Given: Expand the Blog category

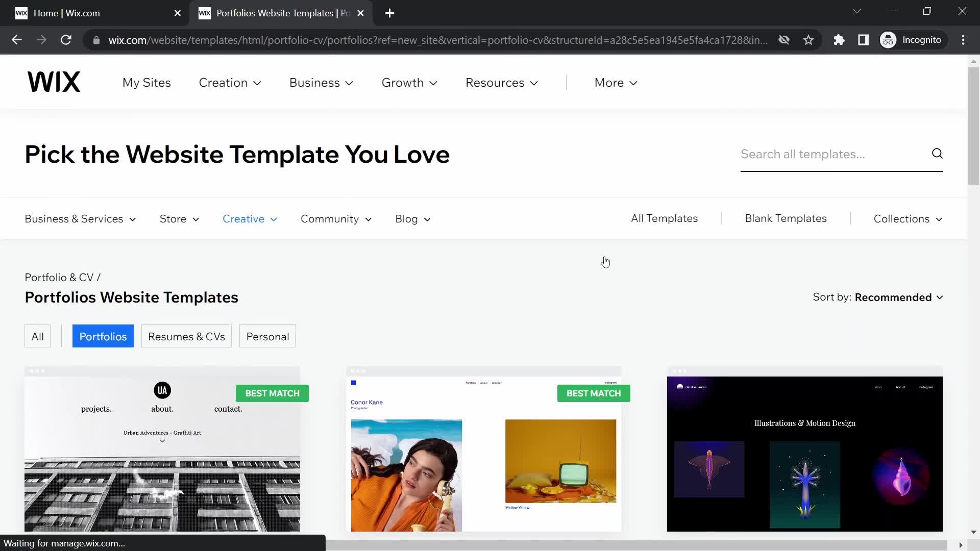Looking at the screenshot, I should tap(413, 219).
